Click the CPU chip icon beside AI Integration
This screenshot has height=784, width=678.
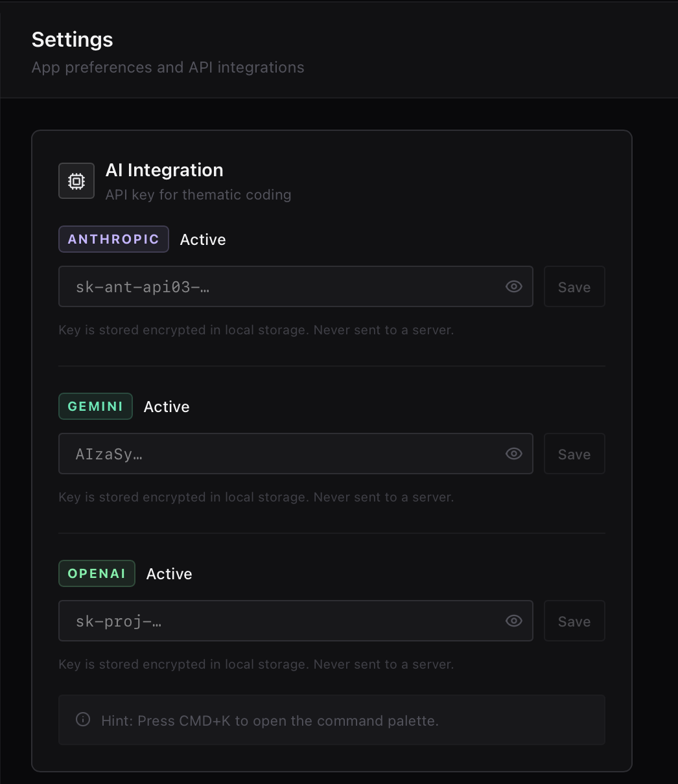(76, 180)
